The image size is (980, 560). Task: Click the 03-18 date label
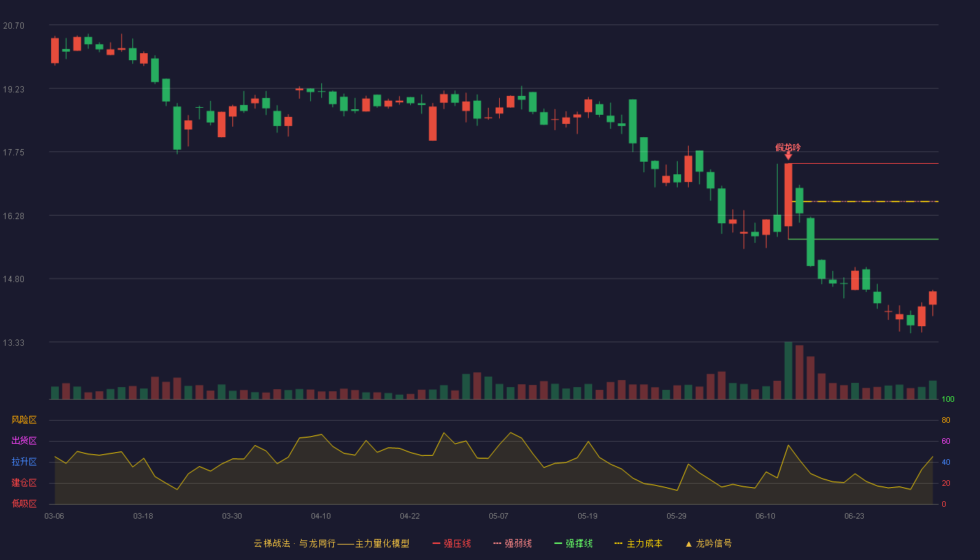143,516
